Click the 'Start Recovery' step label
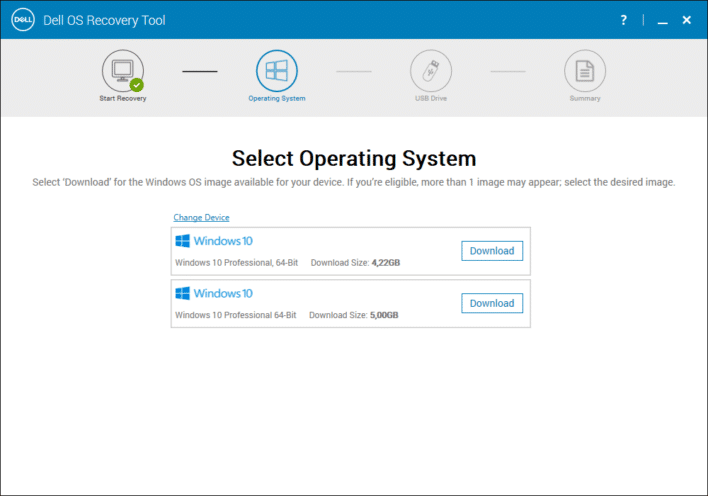Viewport: 708px width, 496px height. (x=123, y=98)
